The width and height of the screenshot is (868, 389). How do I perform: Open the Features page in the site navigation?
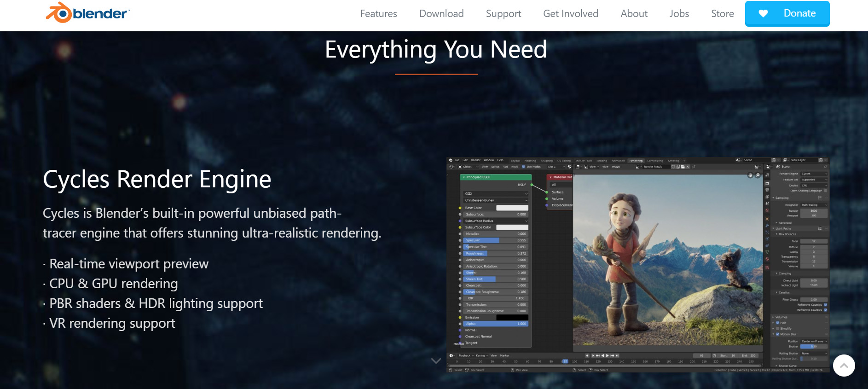(x=378, y=14)
